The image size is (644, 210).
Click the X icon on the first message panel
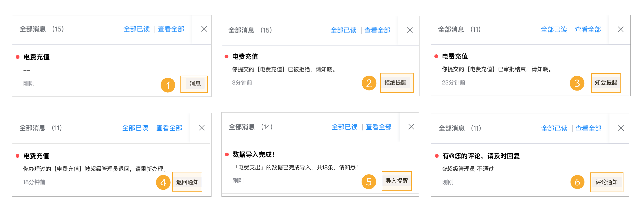click(204, 29)
